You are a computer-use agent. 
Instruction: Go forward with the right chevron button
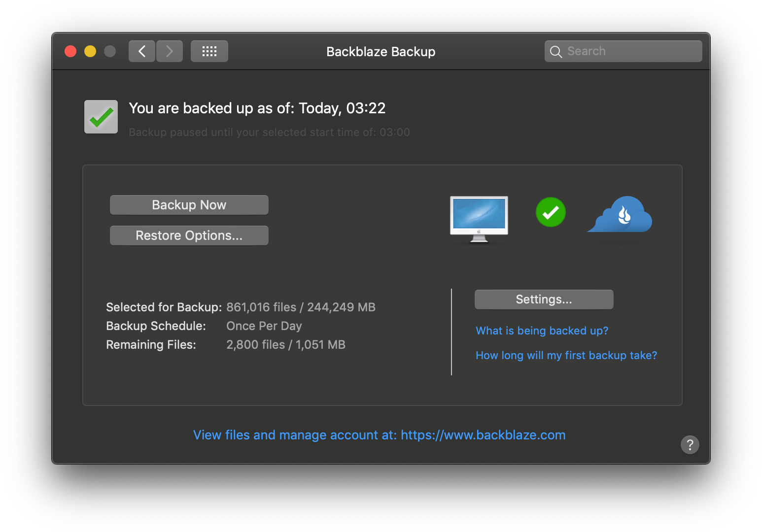[x=170, y=51]
